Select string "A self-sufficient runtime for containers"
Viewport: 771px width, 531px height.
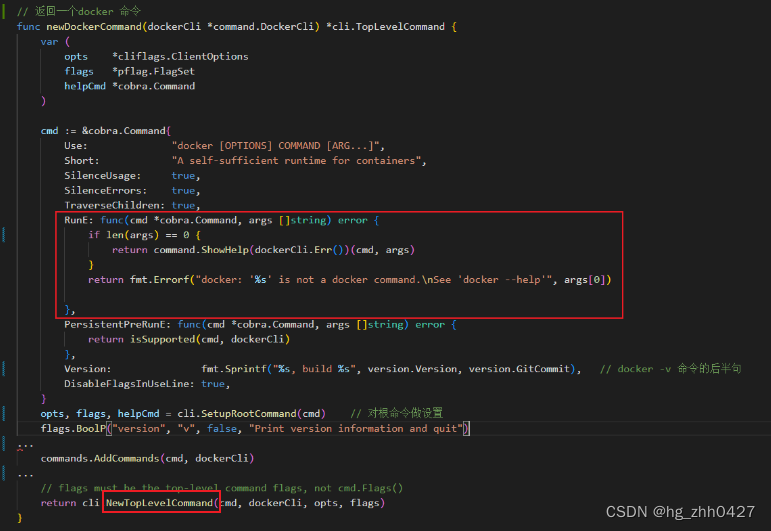click(296, 160)
